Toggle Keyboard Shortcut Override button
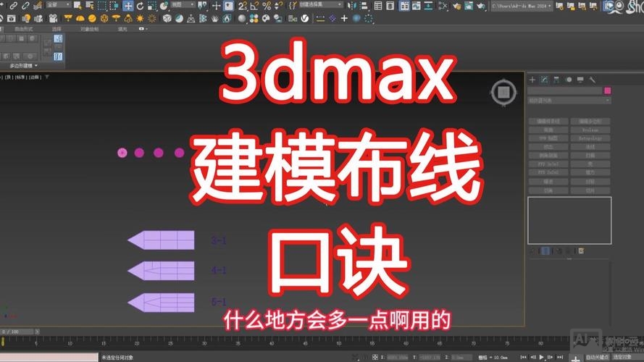 coord(228,5)
